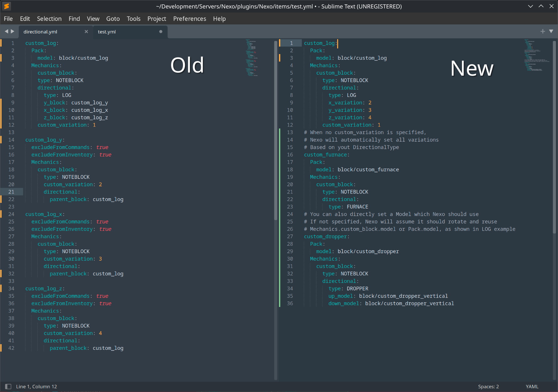Open the Goto menu
The image size is (558, 392).
pos(113,19)
